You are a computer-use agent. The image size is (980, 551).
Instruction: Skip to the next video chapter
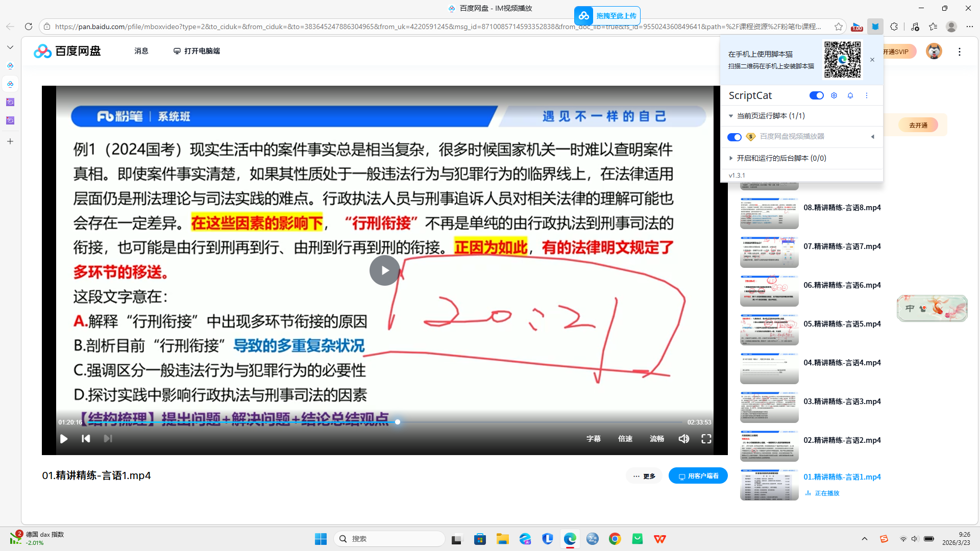108,438
